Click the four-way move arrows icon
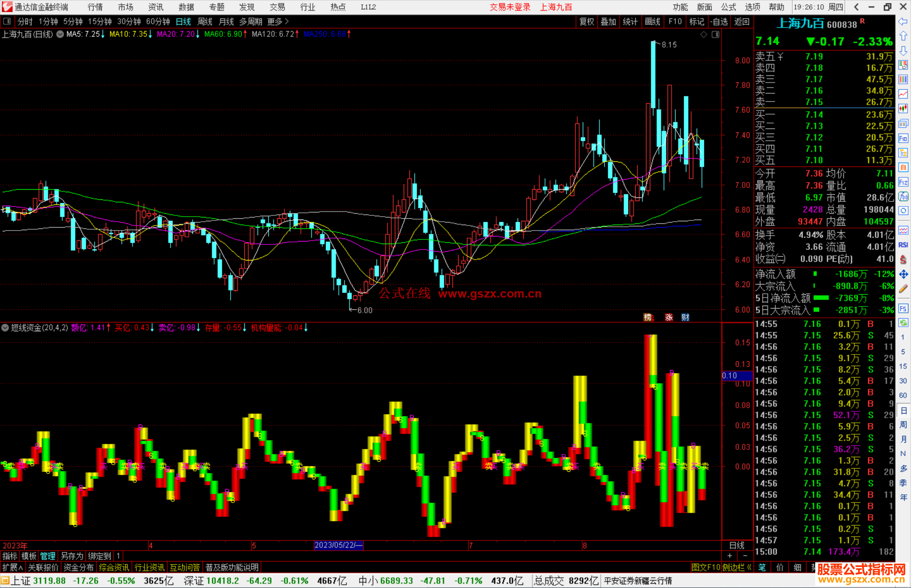 [903, 274]
